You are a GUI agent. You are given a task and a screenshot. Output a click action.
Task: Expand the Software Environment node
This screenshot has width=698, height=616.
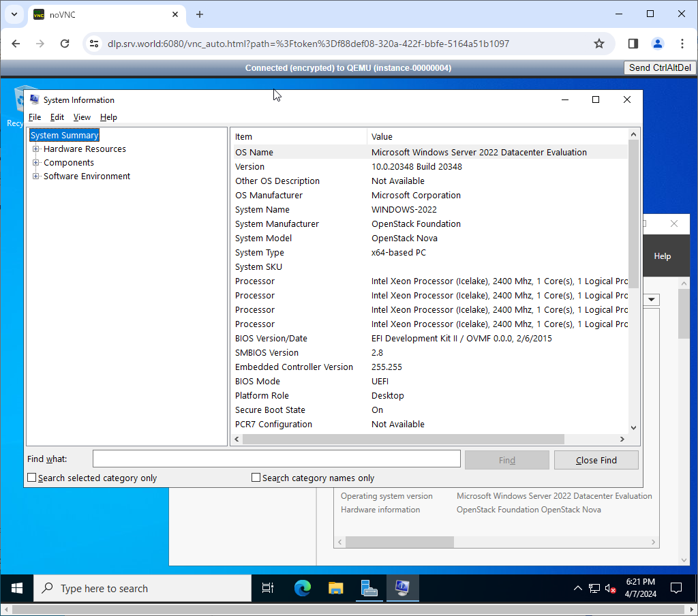click(x=35, y=176)
